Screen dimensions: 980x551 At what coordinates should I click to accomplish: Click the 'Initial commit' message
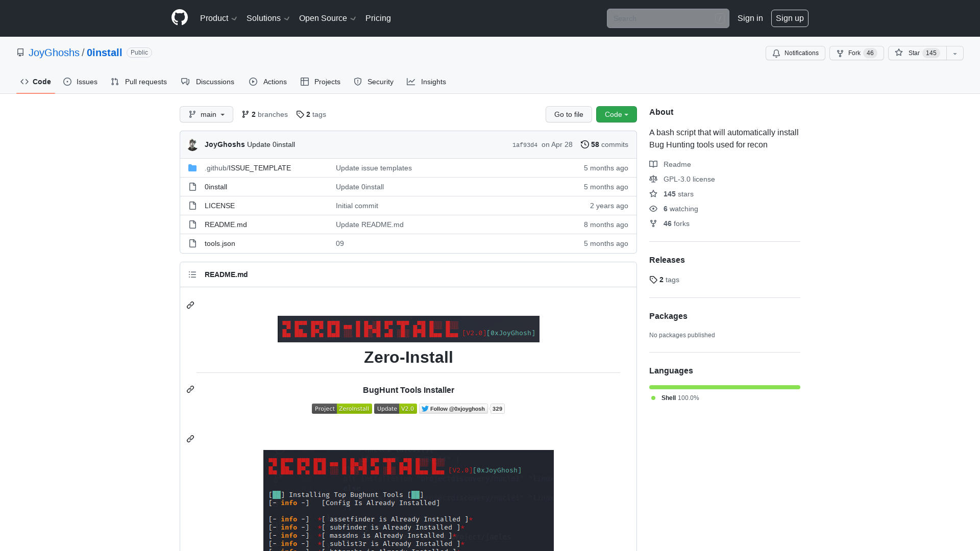click(x=357, y=206)
